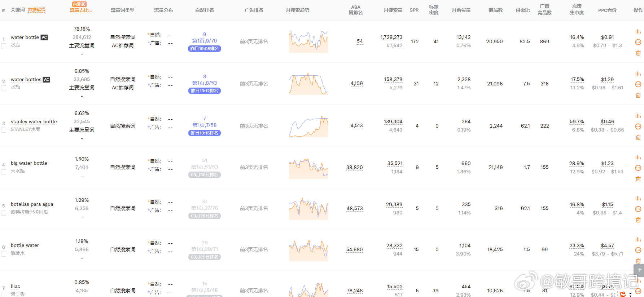Click ABA rank value 38,820

pos(354,168)
